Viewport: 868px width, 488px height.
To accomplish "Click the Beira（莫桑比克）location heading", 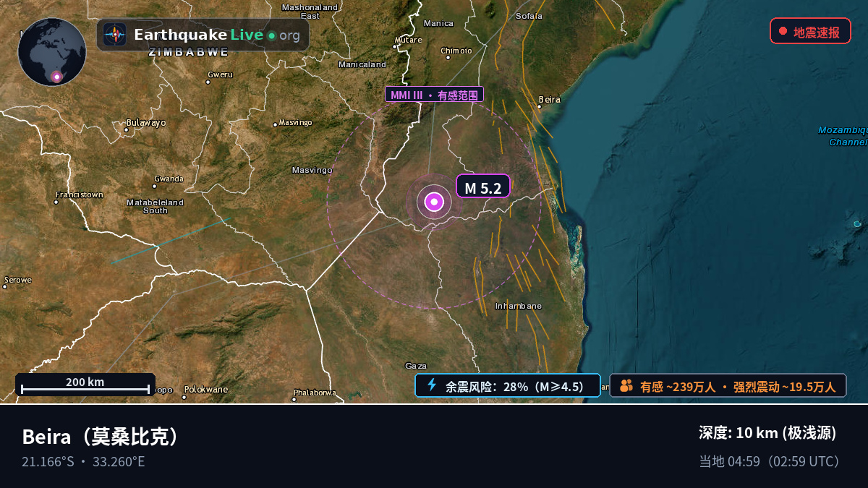I will tap(102, 437).
